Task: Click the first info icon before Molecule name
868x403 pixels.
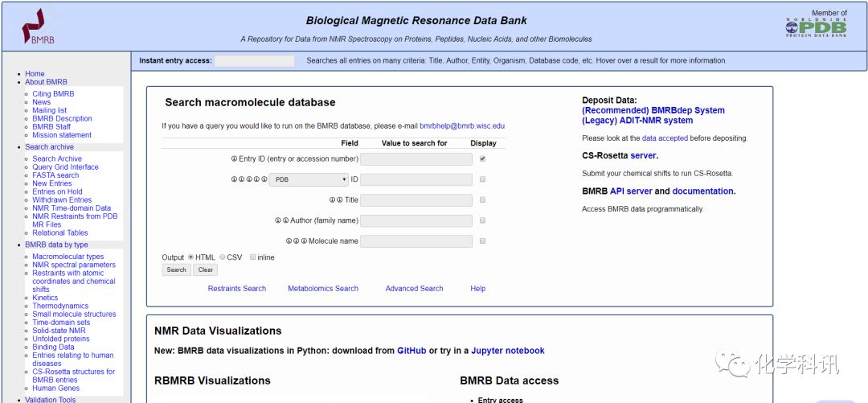Action: [x=289, y=241]
